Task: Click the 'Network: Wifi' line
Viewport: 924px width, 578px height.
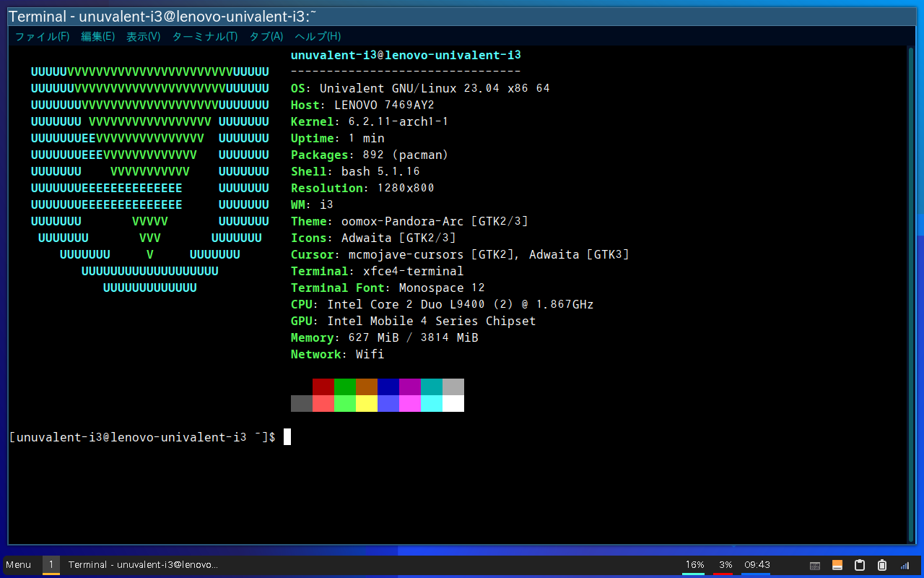Action: tap(337, 354)
